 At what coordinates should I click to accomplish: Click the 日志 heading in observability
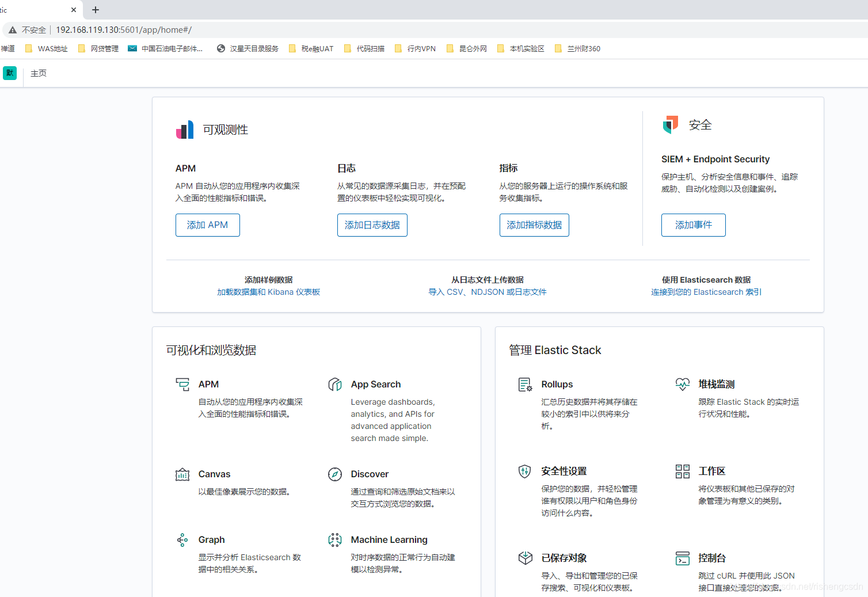point(347,169)
